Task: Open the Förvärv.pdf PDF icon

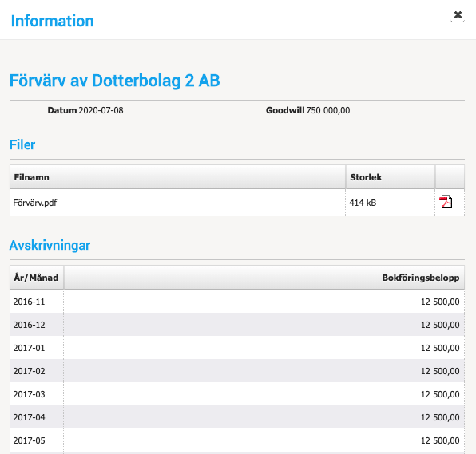Action: (446, 203)
